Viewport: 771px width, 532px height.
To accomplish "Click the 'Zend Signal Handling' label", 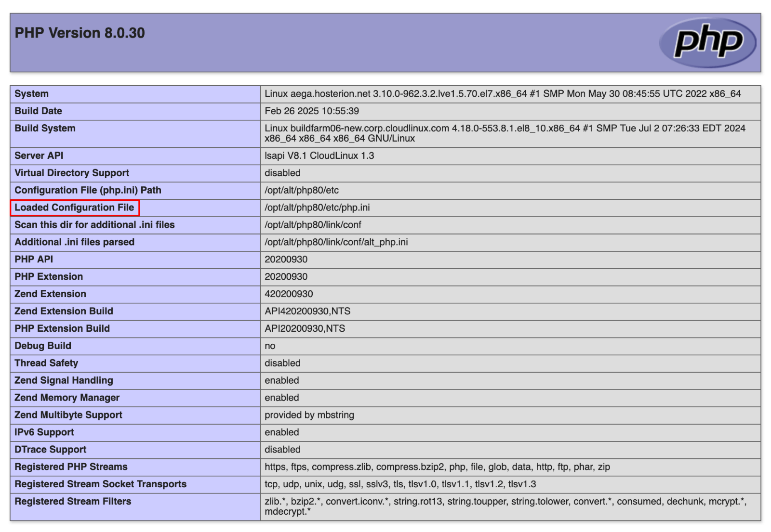I will [x=64, y=381].
